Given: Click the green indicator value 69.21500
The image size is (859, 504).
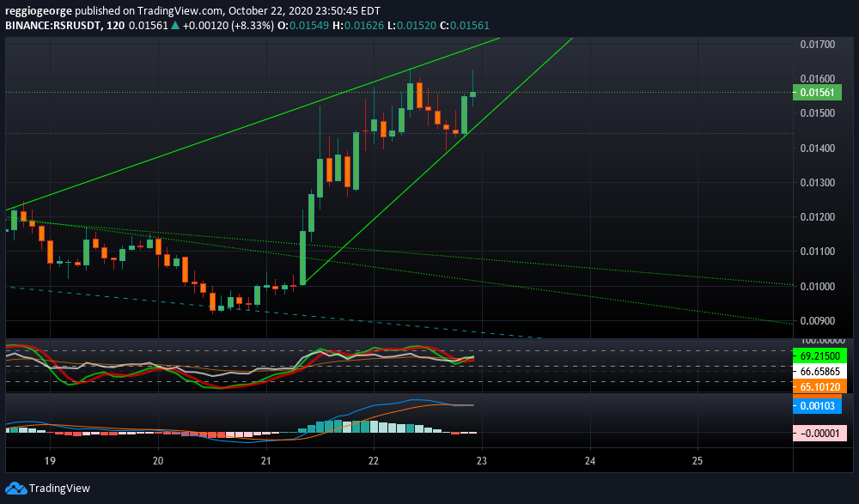Looking at the screenshot, I should pos(819,356).
